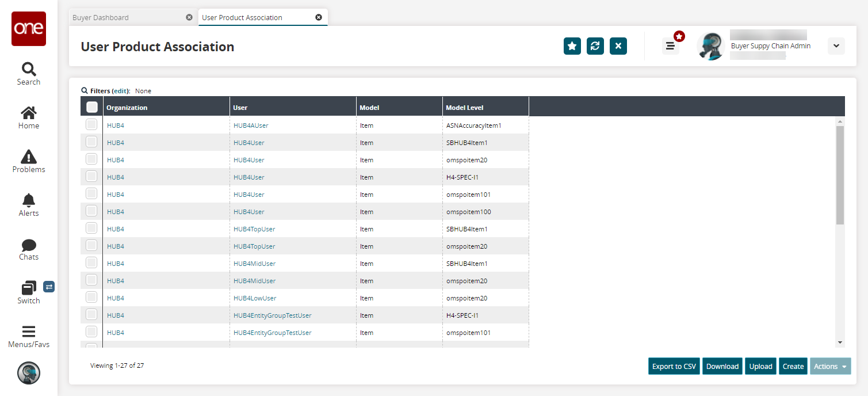Refresh the User Product Association report

click(x=595, y=46)
